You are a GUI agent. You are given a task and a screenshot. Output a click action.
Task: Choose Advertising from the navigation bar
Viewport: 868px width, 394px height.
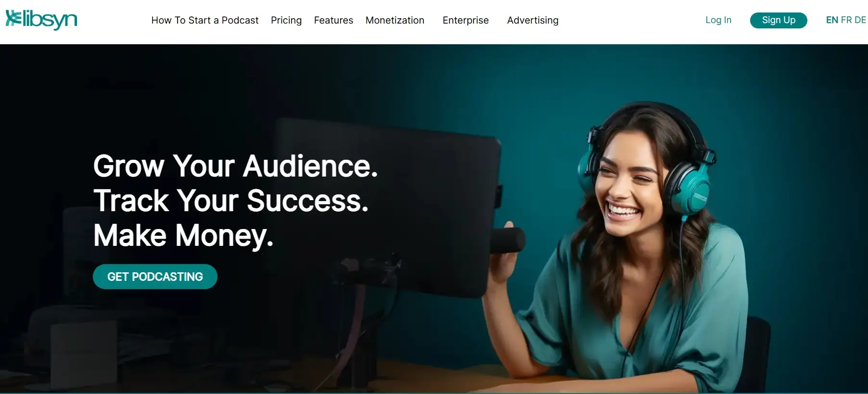pyautogui.click(x=533, y=20)
